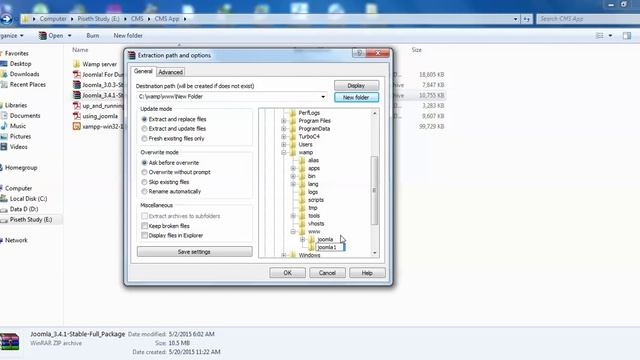Enable Keep broken files checkbox
The image size is (640, 360).
pyautogui.click(x=144, y=226)
